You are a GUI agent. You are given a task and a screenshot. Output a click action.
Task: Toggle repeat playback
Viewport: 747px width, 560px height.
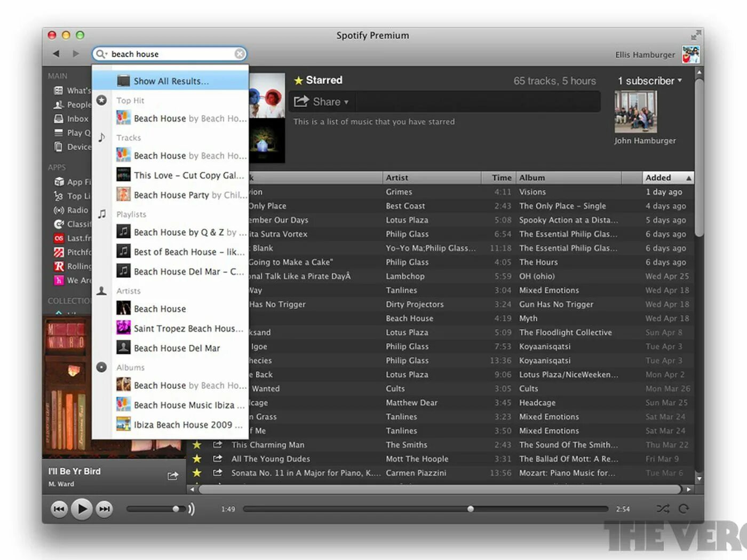(684, 509)
